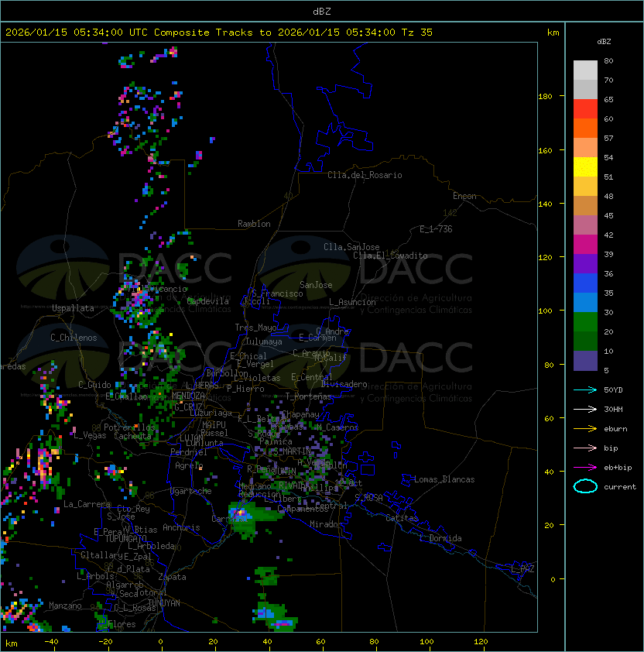Click the Manzano place label
The image size is (644, 652).
(65, 606)
